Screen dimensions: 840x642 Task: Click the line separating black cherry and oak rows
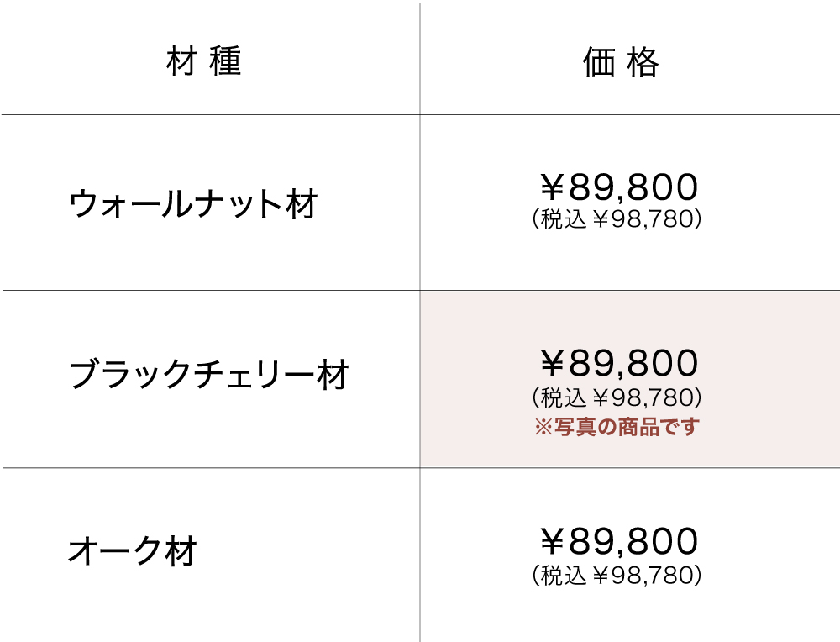click(210, 467)
